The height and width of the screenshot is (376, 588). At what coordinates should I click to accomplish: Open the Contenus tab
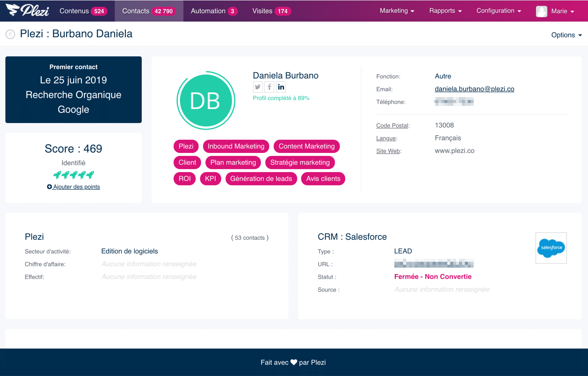point(83,11)
